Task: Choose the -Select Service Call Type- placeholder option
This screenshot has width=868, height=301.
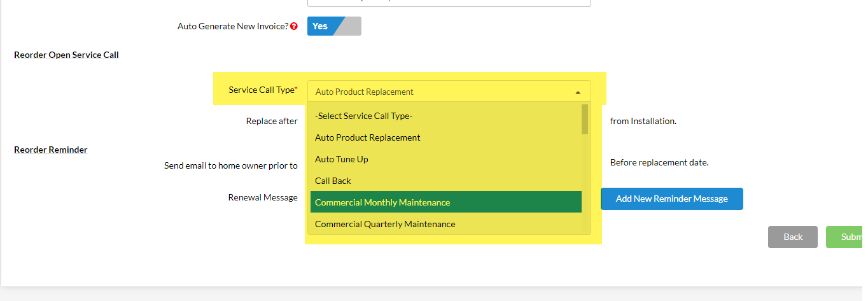Action: [445, 116]
